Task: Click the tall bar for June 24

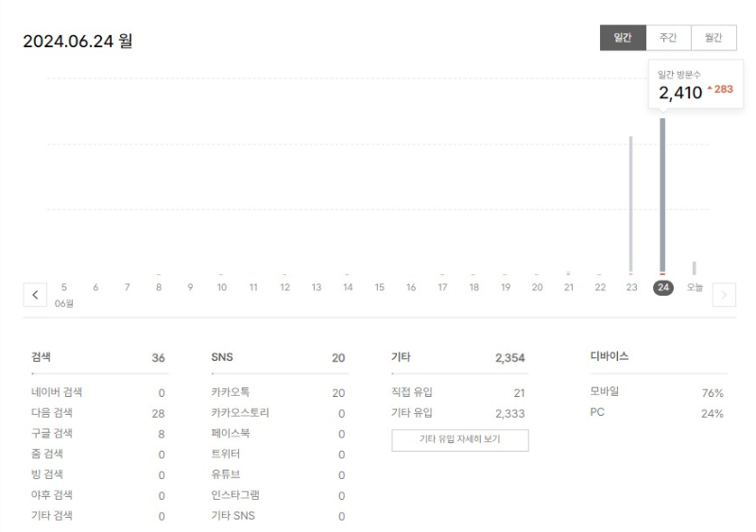Action: point(663,196)
